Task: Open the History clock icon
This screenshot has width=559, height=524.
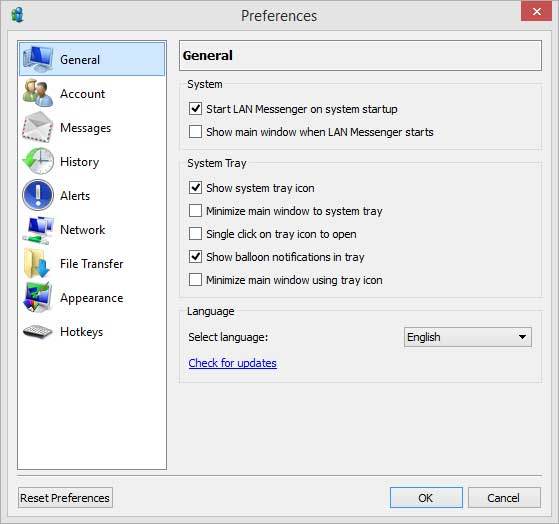Action: tap(38, 161)
